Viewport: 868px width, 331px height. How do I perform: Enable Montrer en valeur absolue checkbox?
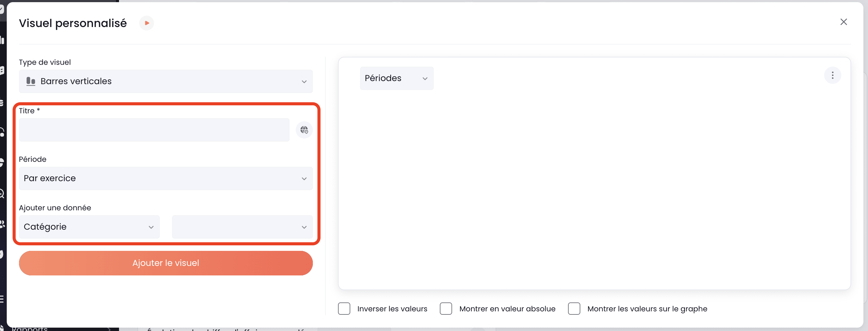(446, 309)
